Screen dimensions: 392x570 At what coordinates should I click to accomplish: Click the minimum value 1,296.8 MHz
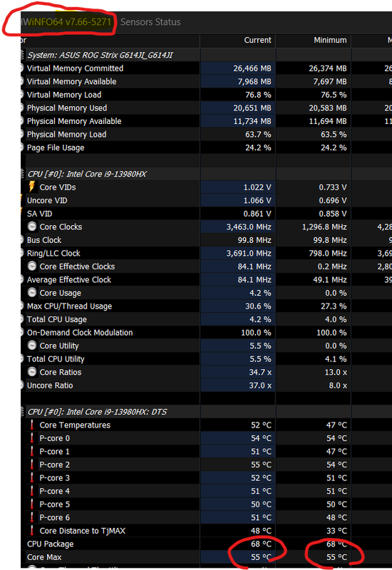pos(324,227)
